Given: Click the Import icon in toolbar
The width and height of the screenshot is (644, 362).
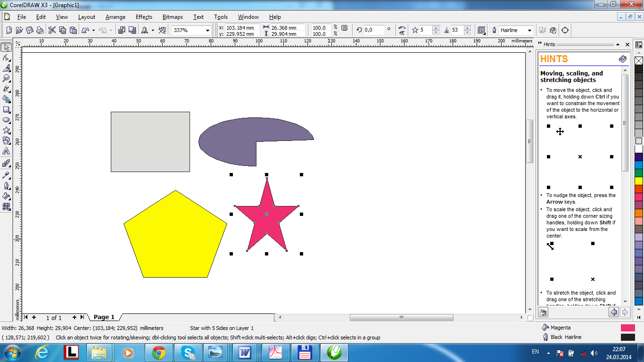Looking at the screenshot, I should [122, 30].
